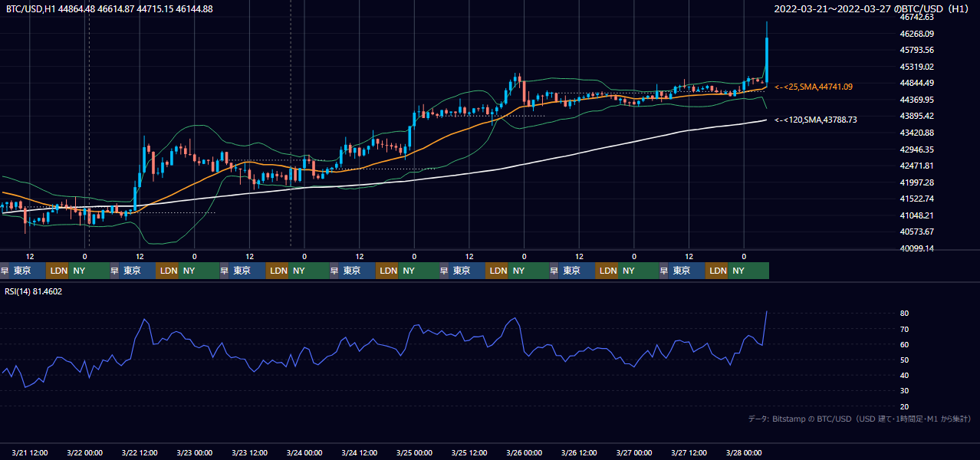Click price axis label 42471.81
980x460 pixels.
(x=916, y=166)
